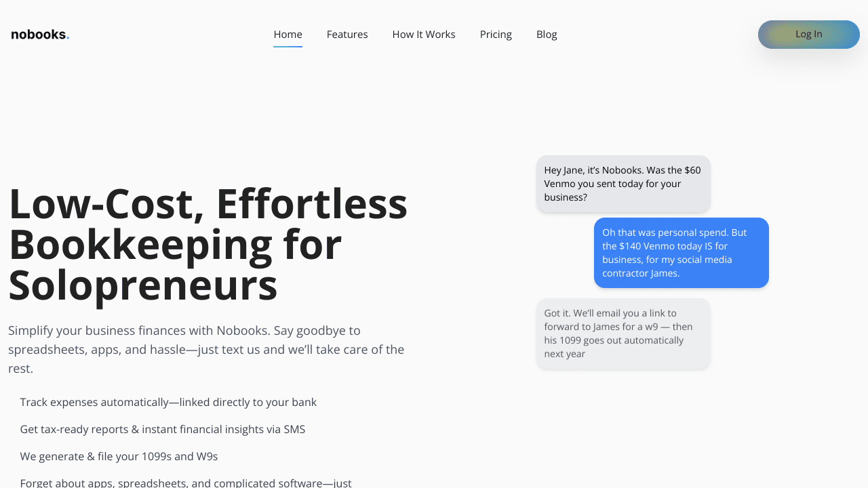Click the nobooks logo

tap(39, 35)
